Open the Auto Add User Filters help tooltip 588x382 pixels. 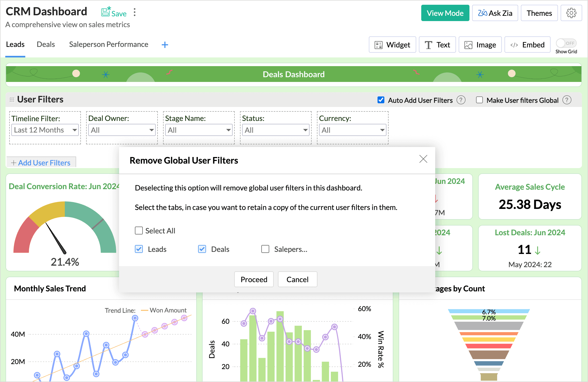[x=461, y=100]
